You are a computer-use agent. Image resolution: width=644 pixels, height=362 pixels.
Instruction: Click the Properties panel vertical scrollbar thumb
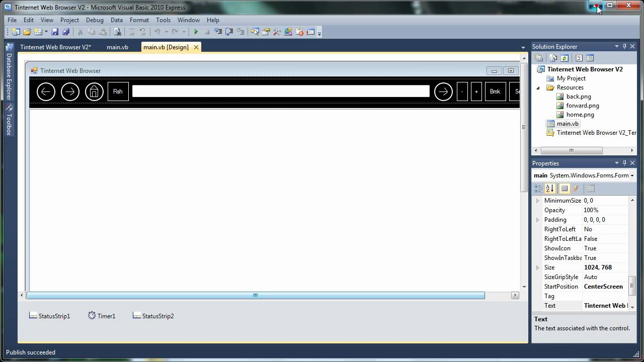click(632, 285)
